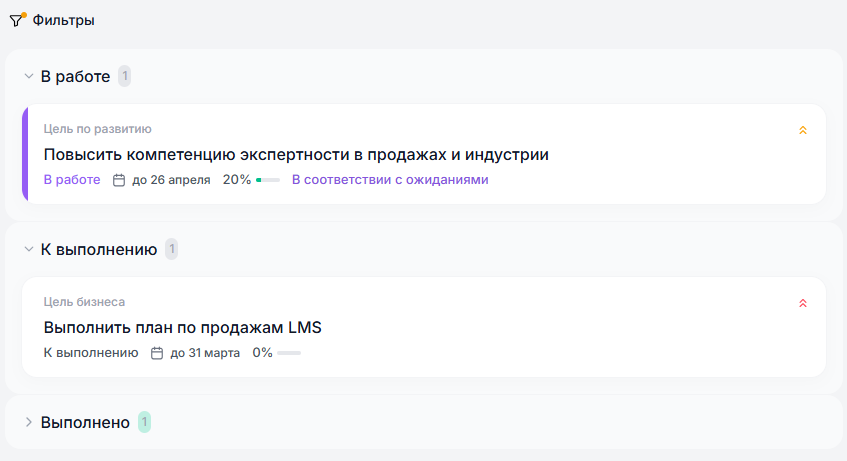Click calendar icon next to 'до 31 марта'
Screen dimensions: 847x461
(157, 353)
